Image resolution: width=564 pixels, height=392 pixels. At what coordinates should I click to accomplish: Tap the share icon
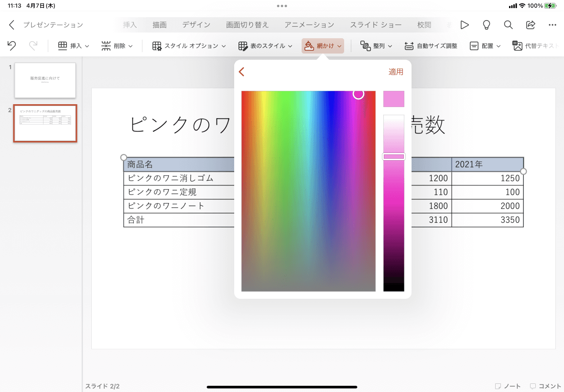pos(531,25)
